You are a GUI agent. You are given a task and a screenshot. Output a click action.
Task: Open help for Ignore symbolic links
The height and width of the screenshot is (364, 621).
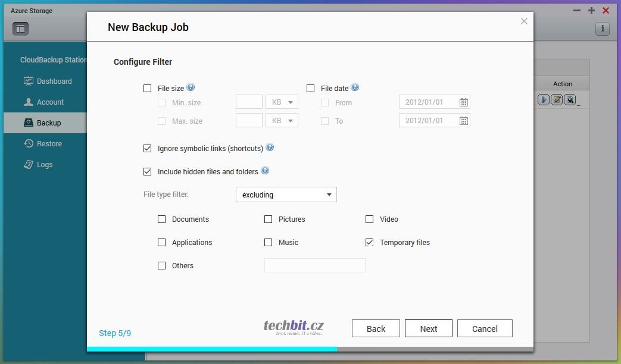[x=270, y=148]
